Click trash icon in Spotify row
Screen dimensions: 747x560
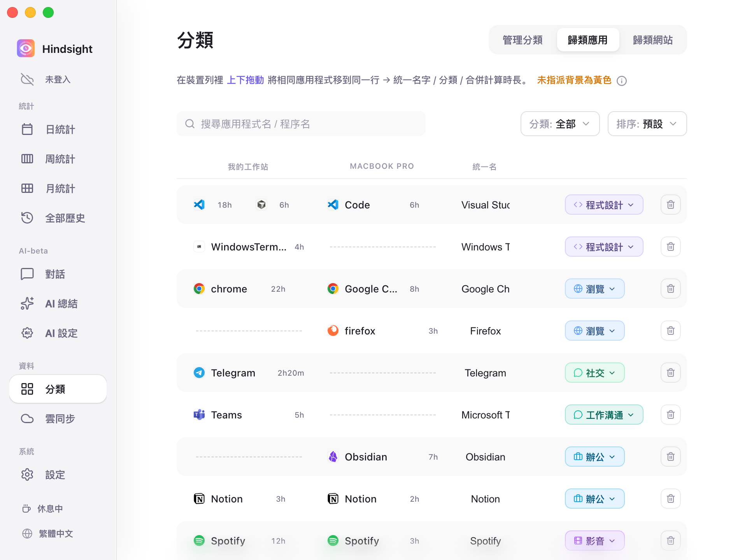click(x=670, y=541)
